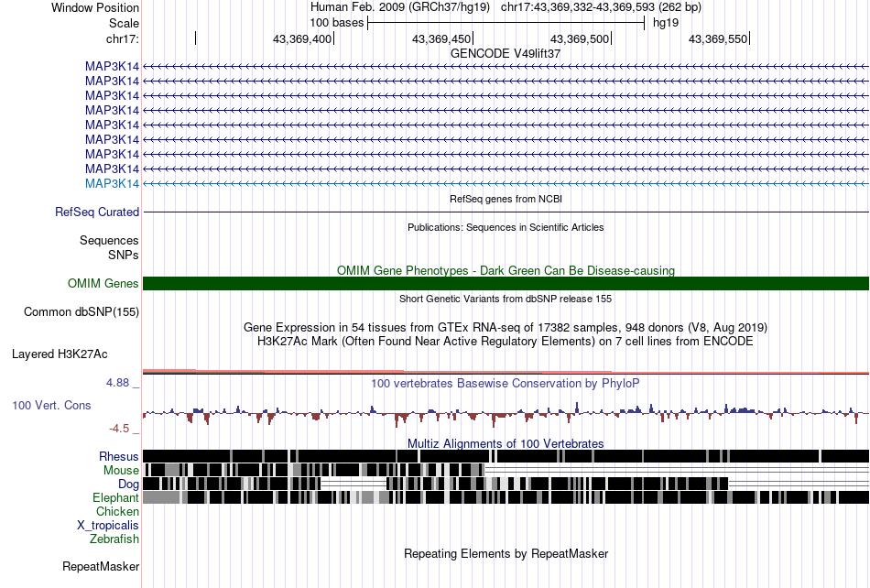Click the Dog alignment label
870x588 pixels.
pos(129,485)
